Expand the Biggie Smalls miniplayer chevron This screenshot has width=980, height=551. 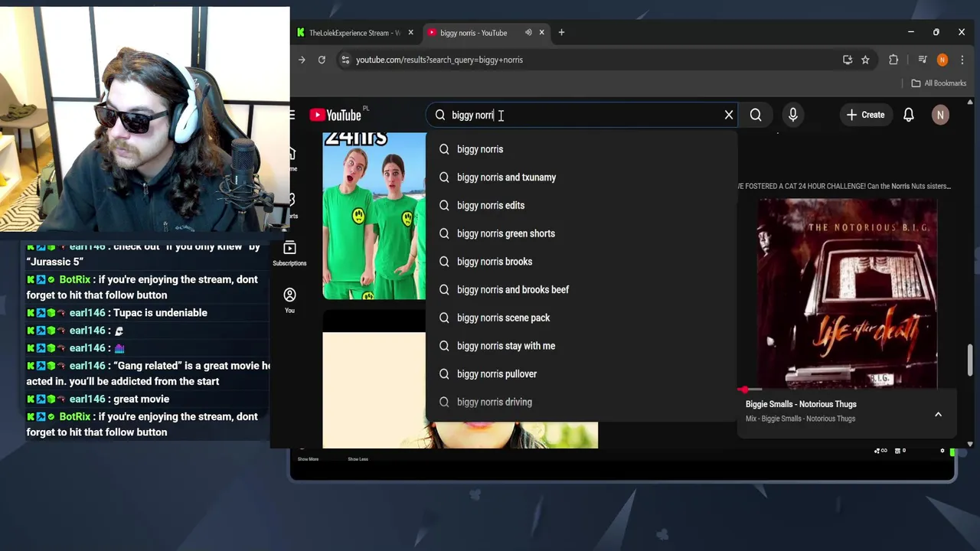938,414
